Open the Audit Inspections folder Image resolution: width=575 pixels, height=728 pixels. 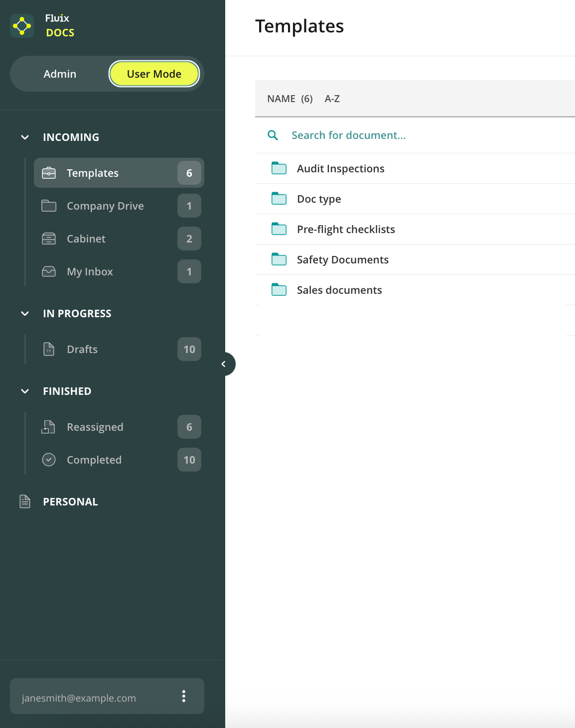point(340,169)
